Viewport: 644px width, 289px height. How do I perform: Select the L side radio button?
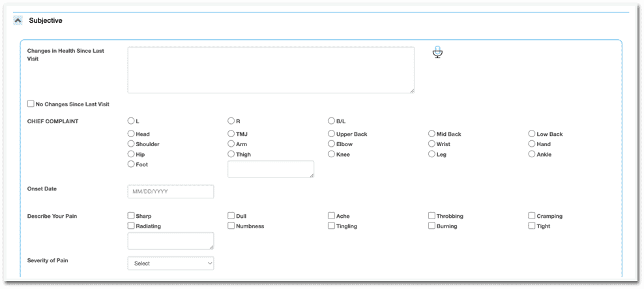point(131,121)
